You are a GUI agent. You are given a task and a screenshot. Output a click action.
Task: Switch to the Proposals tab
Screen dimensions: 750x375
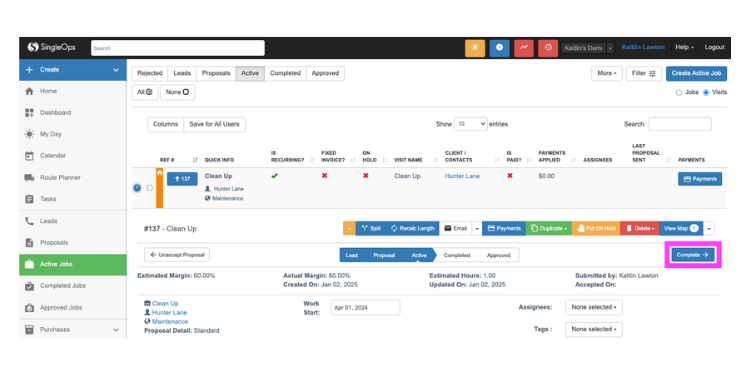tap(216, 74)
